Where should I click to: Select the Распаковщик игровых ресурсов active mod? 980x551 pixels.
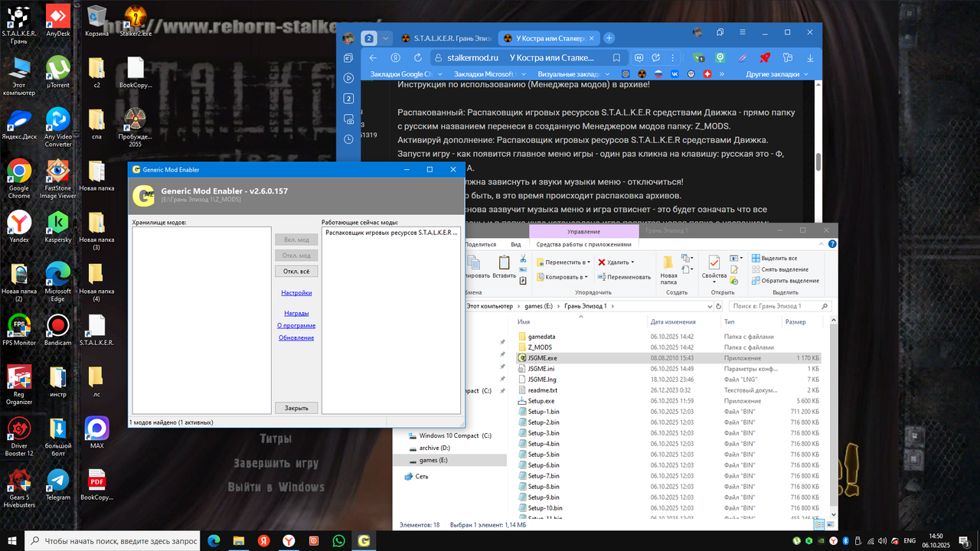(x=392, y=232)
